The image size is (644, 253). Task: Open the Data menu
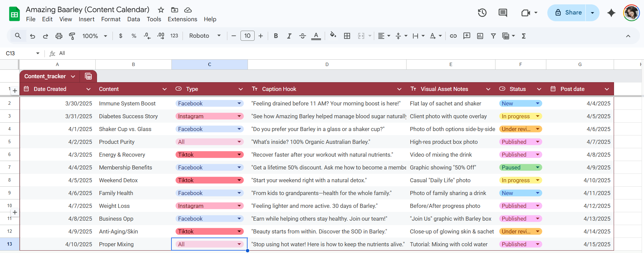134,19
